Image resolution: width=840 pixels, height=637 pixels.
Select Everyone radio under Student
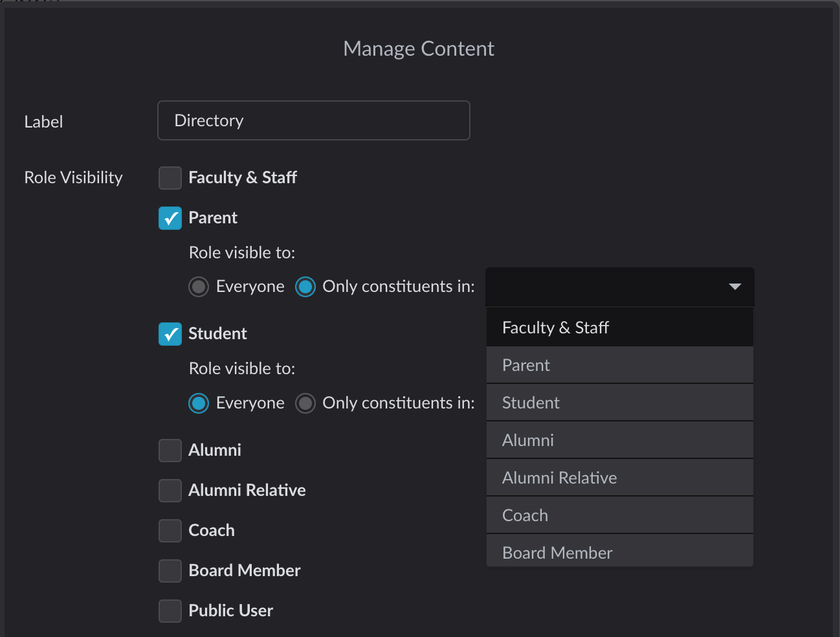199,403
